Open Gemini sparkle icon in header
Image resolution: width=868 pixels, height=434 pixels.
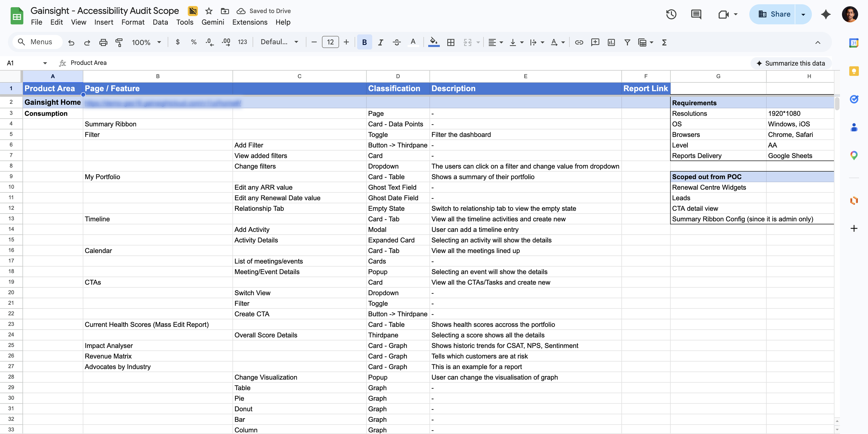point(826,14)
